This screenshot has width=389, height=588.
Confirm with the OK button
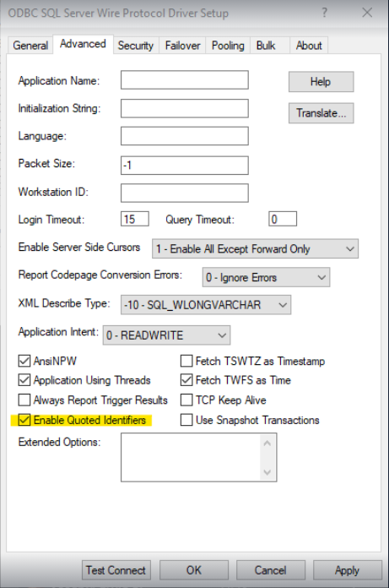[x=194, y=570]
